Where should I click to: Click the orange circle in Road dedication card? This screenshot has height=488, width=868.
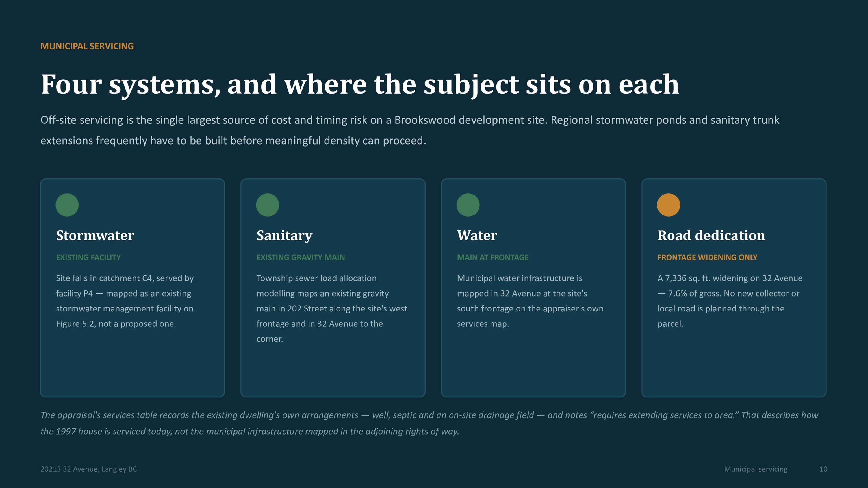(669, 205)
